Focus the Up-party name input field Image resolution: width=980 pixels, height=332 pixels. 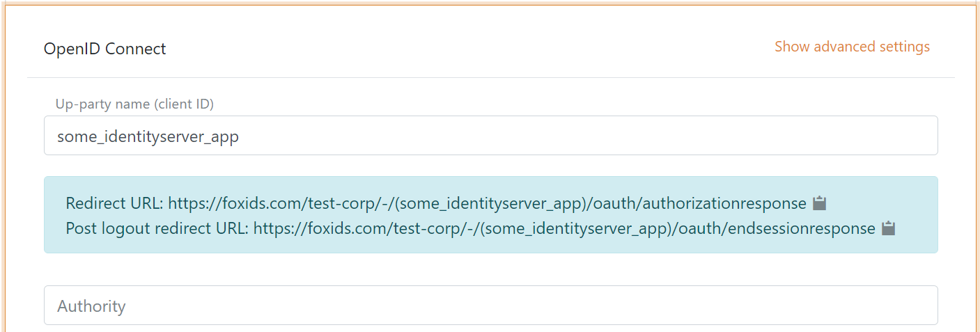[490, 136]
